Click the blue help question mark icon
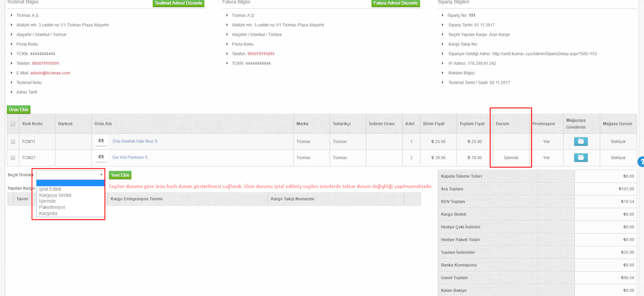Screen dimensions: 644x296 click(641, 162)
